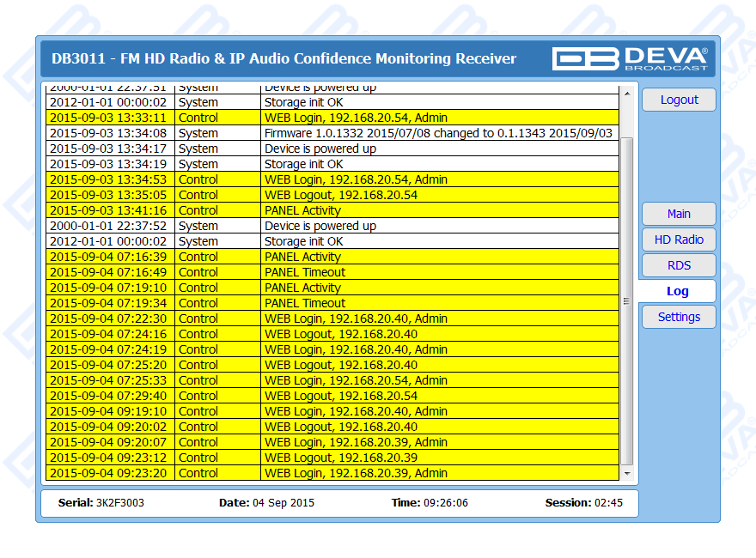Click the DB3011 page title header

[x=284, y=58]
